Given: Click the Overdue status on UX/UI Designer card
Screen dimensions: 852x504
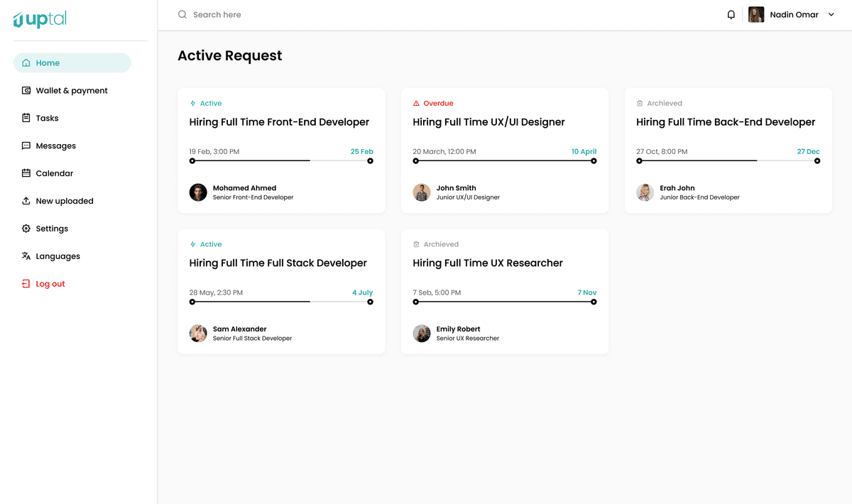Looking at the screenshot, I should [434, 103].
